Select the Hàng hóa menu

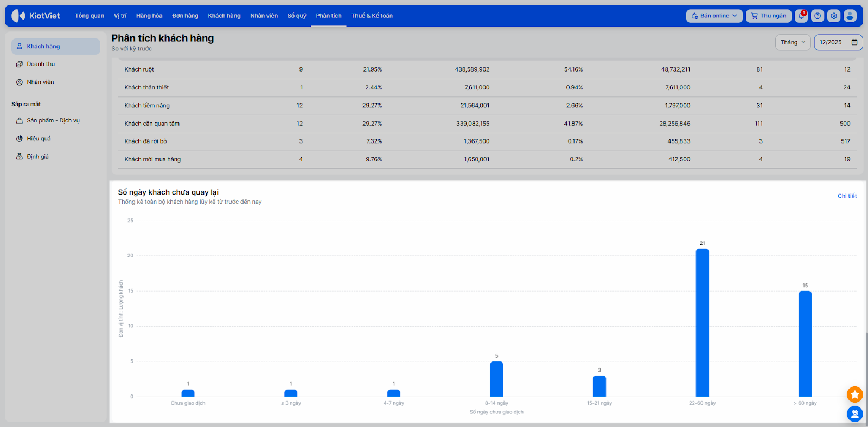(149, 16)
